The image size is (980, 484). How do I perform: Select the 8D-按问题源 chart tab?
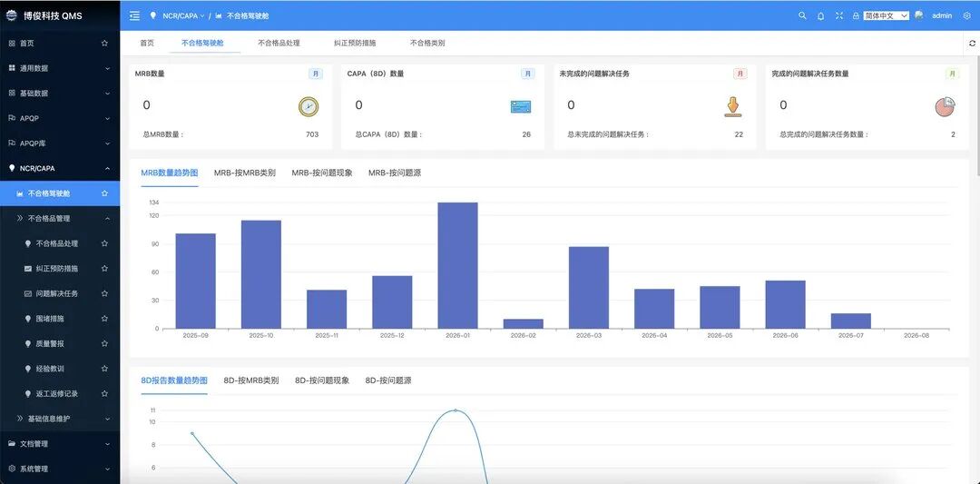coord(388,380)
